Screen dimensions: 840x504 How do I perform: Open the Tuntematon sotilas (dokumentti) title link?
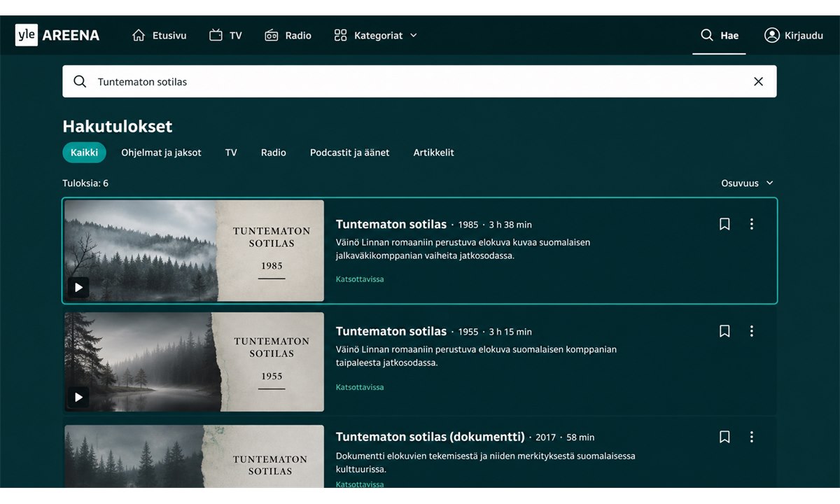430,437
